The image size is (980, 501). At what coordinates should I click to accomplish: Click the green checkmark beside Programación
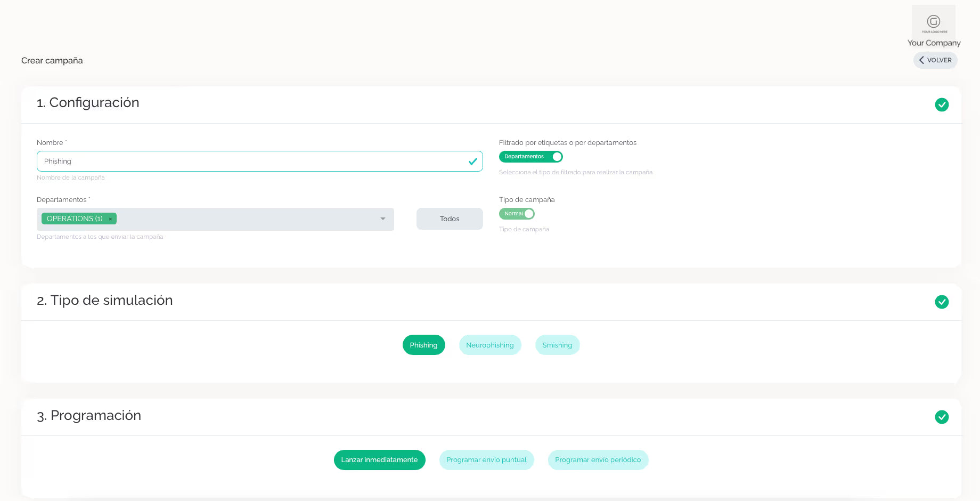click(941, 417)
